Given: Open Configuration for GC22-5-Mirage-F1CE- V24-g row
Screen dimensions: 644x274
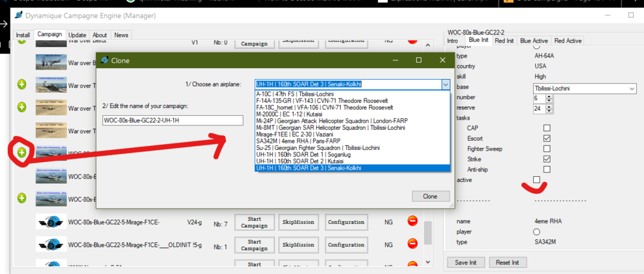Looking at the screenshot, I should pyautogui.click(x=346, y=222).
